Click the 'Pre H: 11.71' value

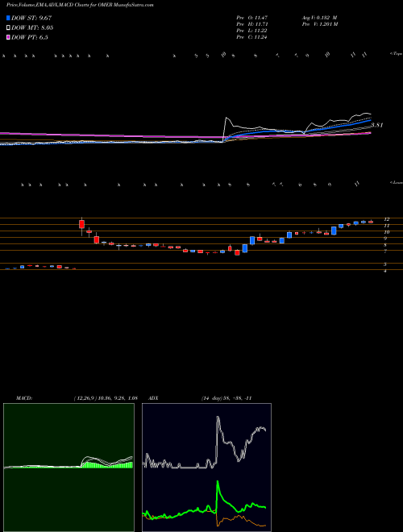tap(252, 24)
